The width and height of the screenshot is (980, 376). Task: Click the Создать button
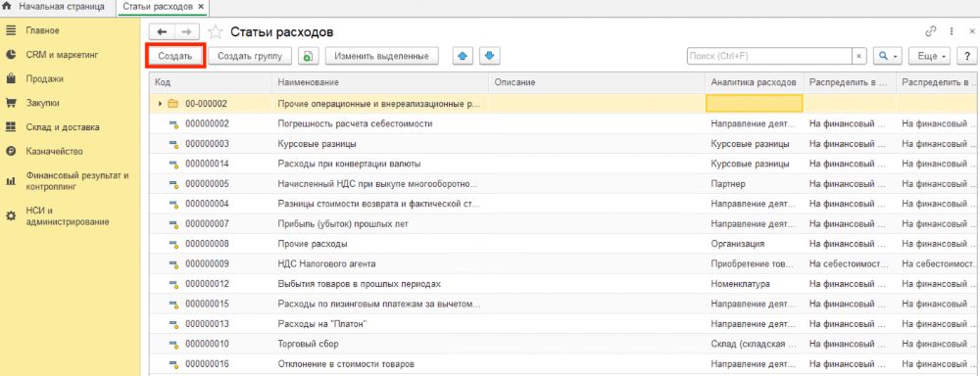(x=175, y=56)
